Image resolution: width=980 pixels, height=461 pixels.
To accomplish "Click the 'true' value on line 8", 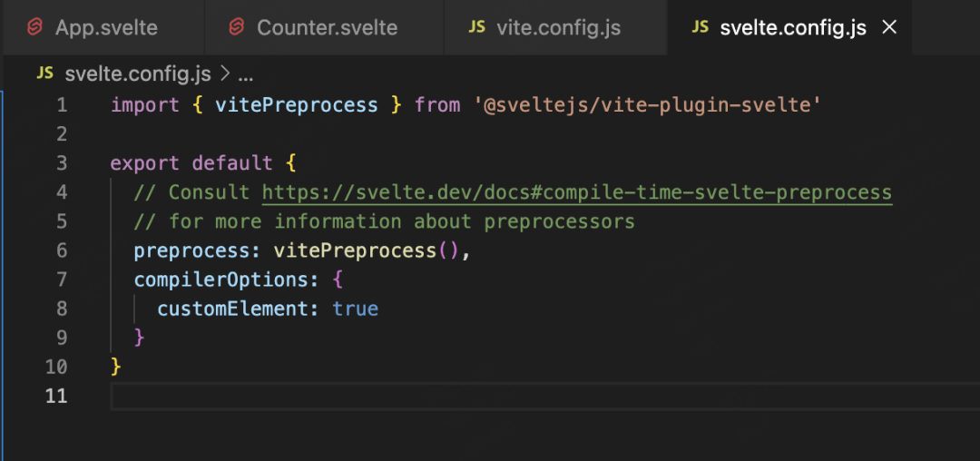I will coord(355,309).
